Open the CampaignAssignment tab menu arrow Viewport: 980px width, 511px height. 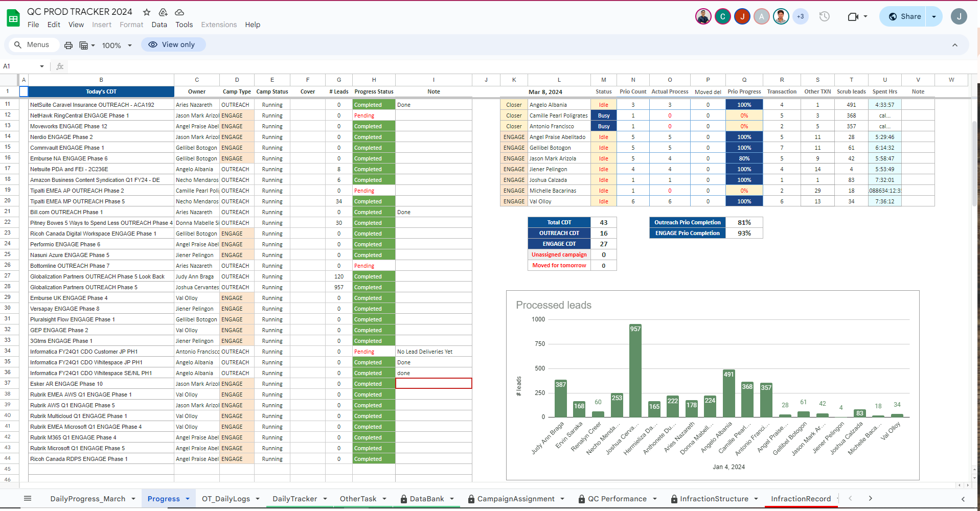click(x=562, y=499)
